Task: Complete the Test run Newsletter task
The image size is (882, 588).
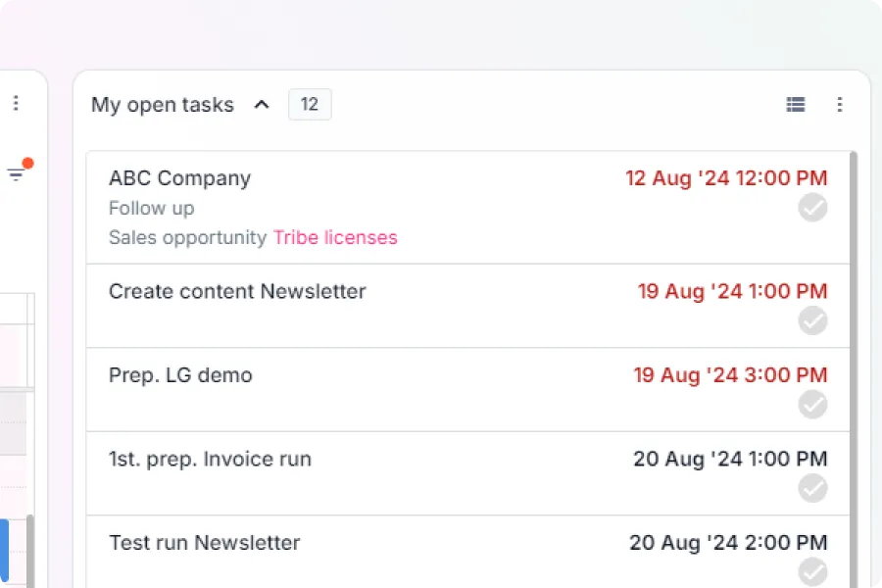Action: point(812,571)
